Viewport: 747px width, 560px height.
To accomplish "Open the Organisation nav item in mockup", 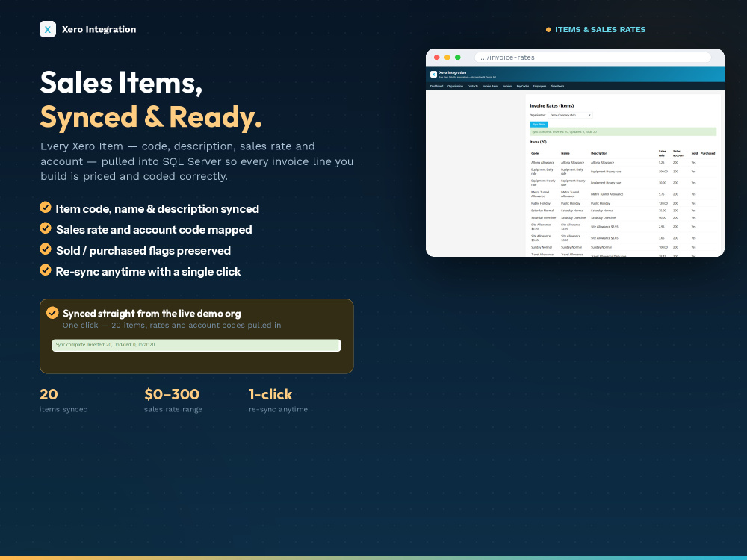I will (x=455, y=86).
